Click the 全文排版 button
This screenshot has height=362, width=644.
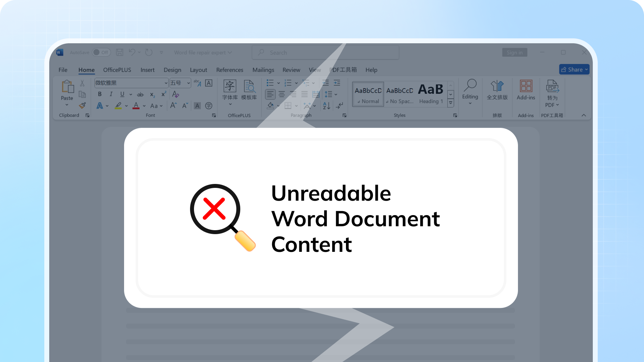[497, 90]
